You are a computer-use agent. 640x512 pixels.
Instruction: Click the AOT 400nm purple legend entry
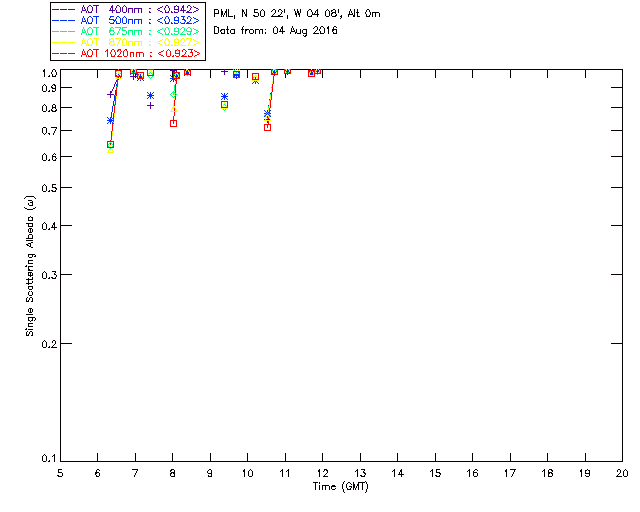126,9
